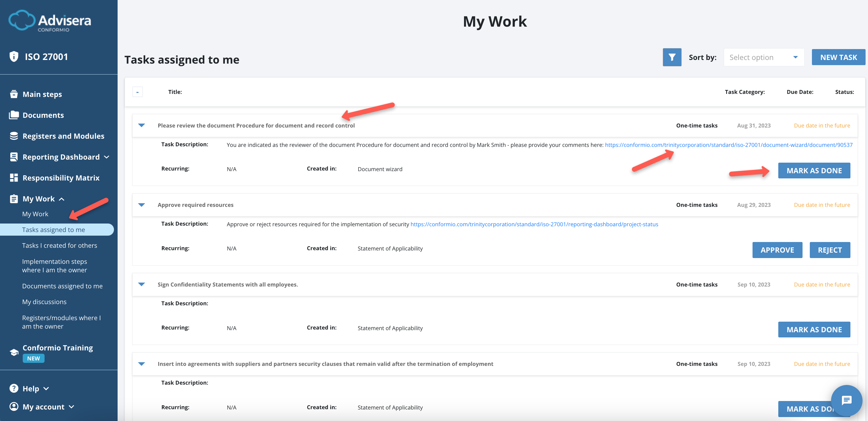Click the ISO 27001 info icon
Image resolution: width=868 pixels, height=421 pixels.
(14, 56)
